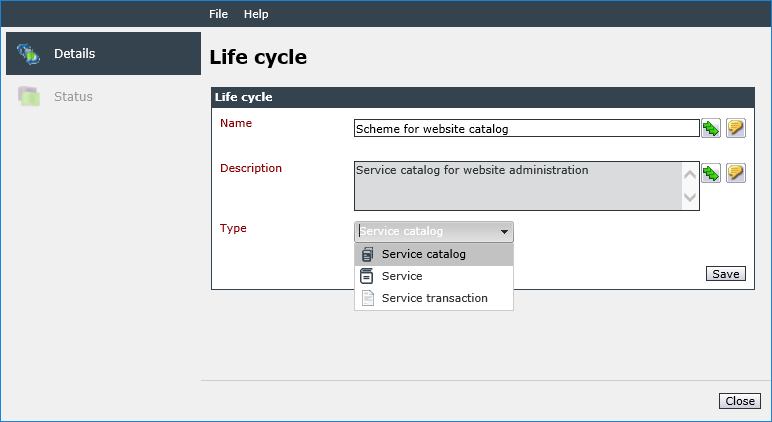Click into the Name input field

click(x=526, y=129)
